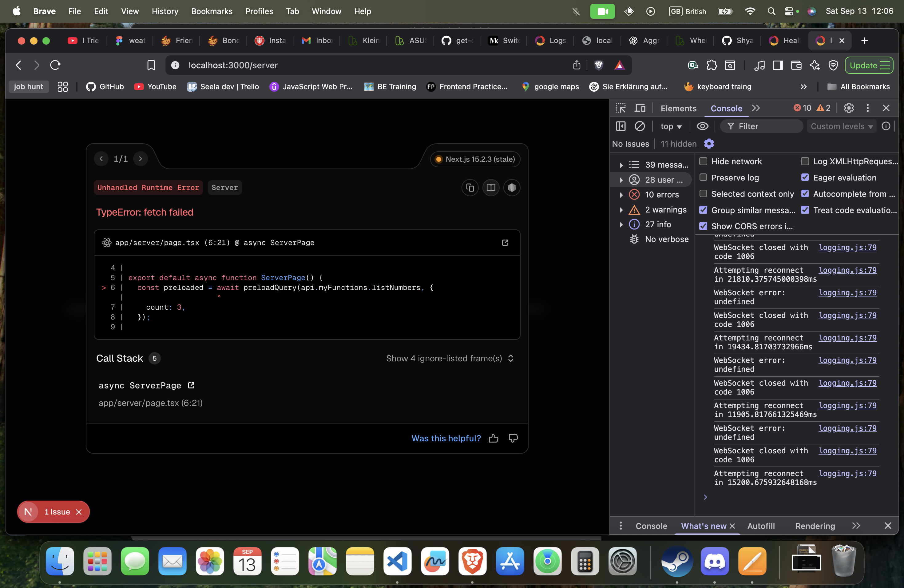
Task: Click the first logging.js:79 link
Action: point(847,247)
